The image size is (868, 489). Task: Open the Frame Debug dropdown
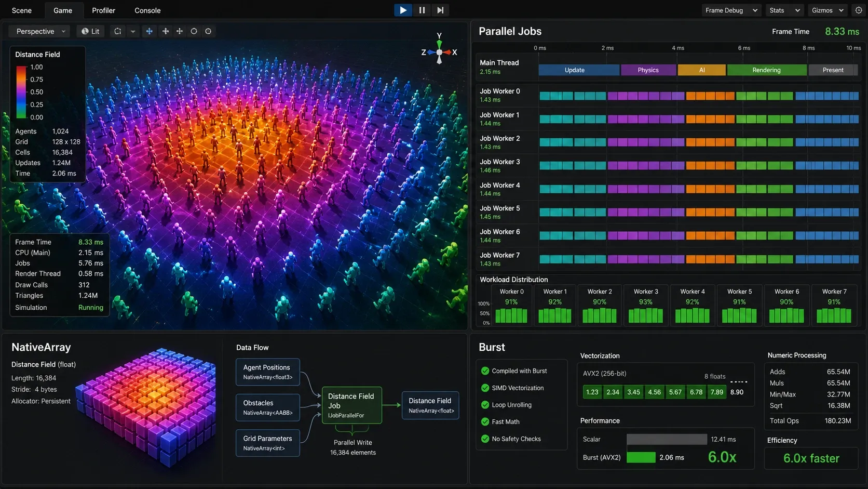coord(731,10)
